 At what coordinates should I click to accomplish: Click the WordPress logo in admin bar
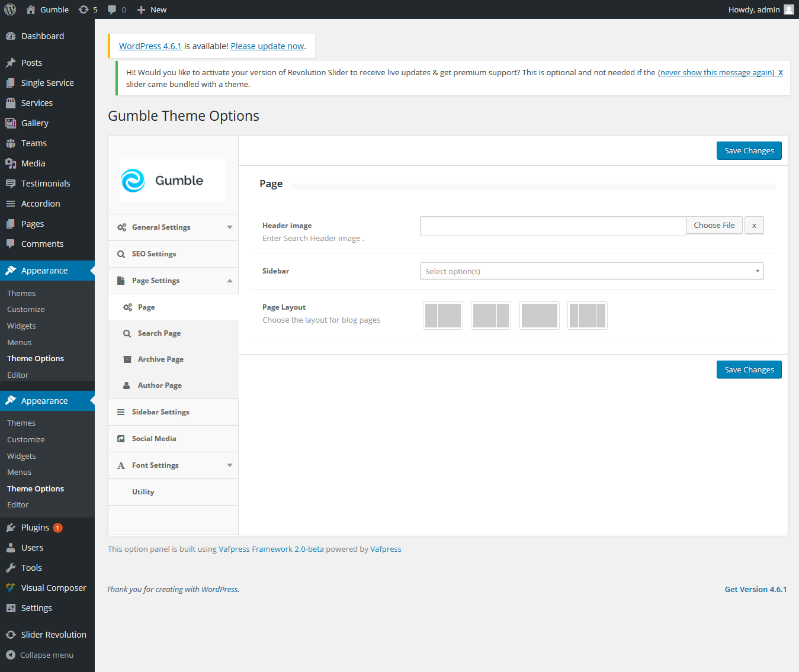click(x=10, y=9)
